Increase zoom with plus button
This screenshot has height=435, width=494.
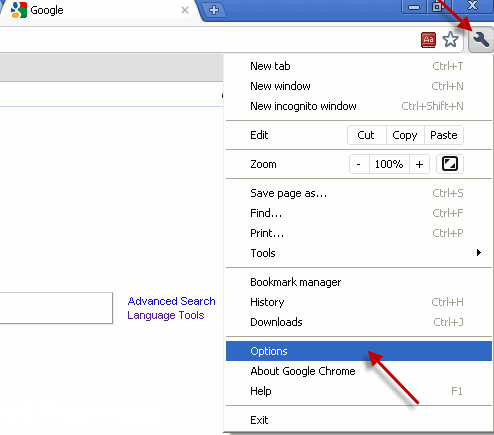click(419, 164)
